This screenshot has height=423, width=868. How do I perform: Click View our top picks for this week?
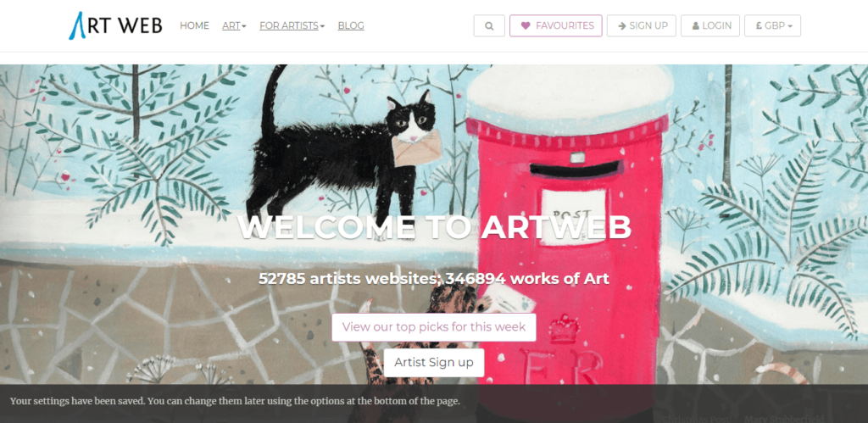(x=433, y=327)
